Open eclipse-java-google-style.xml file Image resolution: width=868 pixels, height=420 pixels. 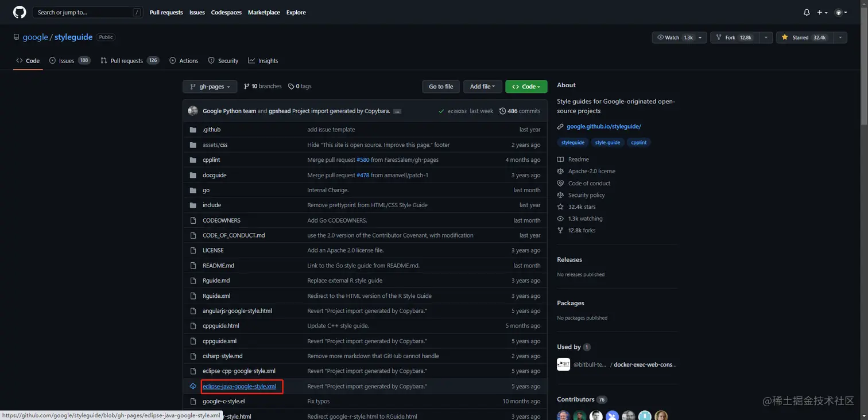(x=239, y=386)
